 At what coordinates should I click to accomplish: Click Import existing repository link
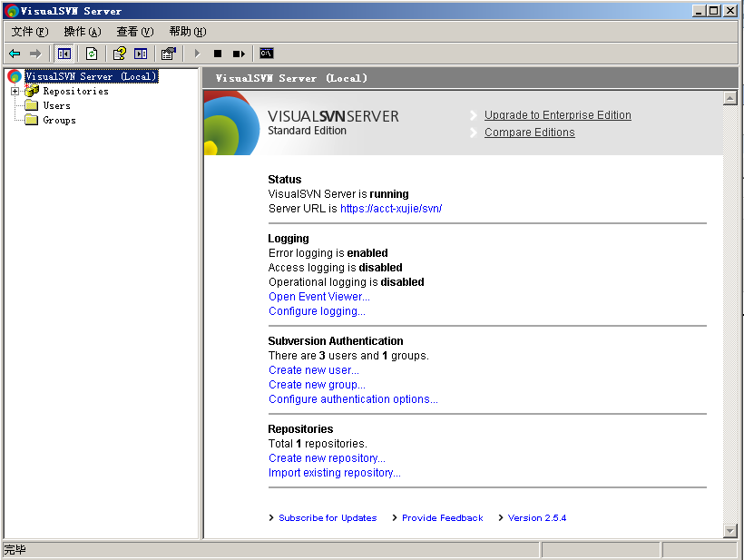click(335, 473)
